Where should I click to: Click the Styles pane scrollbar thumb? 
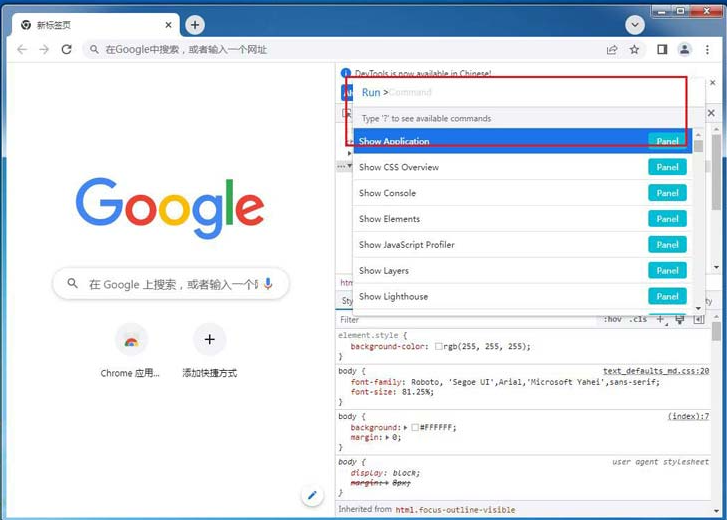coord(716,332)
